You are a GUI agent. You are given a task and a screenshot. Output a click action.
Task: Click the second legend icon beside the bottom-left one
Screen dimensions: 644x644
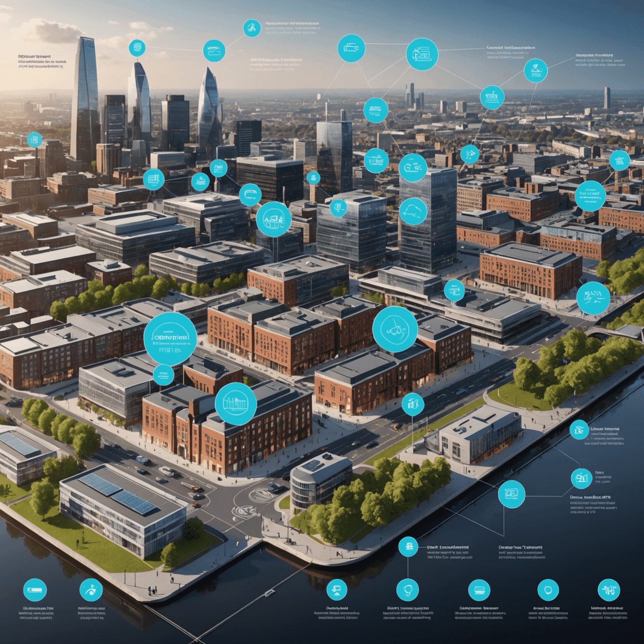[x=91, y=590]
